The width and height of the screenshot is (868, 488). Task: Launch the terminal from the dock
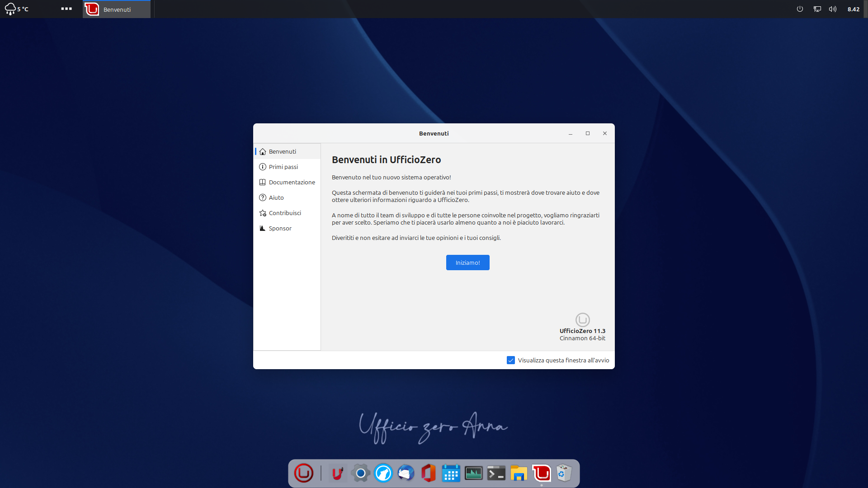(x=496, y=473)
